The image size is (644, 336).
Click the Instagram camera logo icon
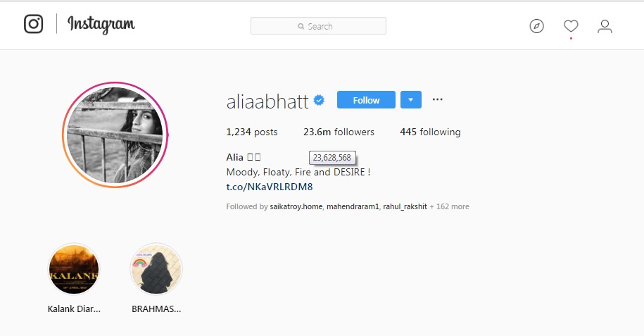pyautogui.click(x=33, y=24)
